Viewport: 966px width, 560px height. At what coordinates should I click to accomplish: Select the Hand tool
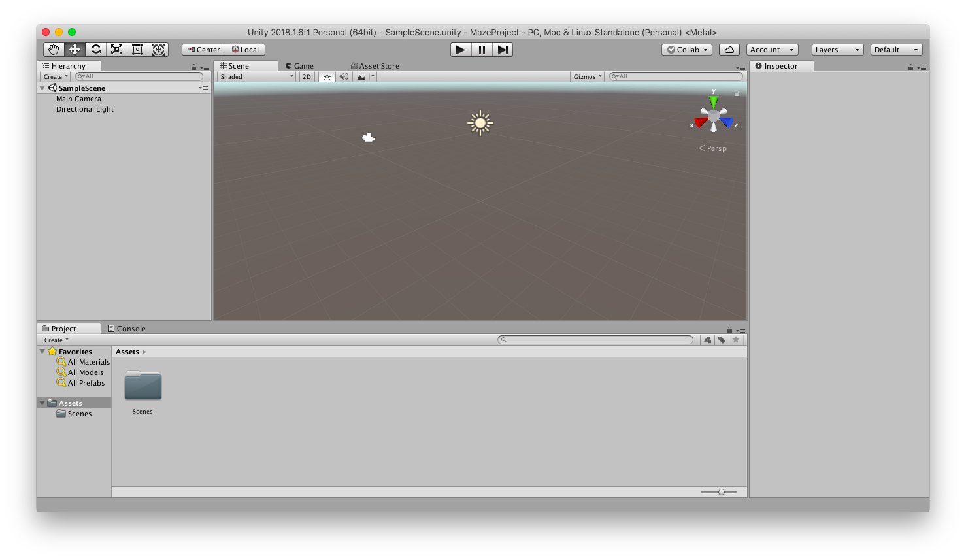tap(54, 50)
